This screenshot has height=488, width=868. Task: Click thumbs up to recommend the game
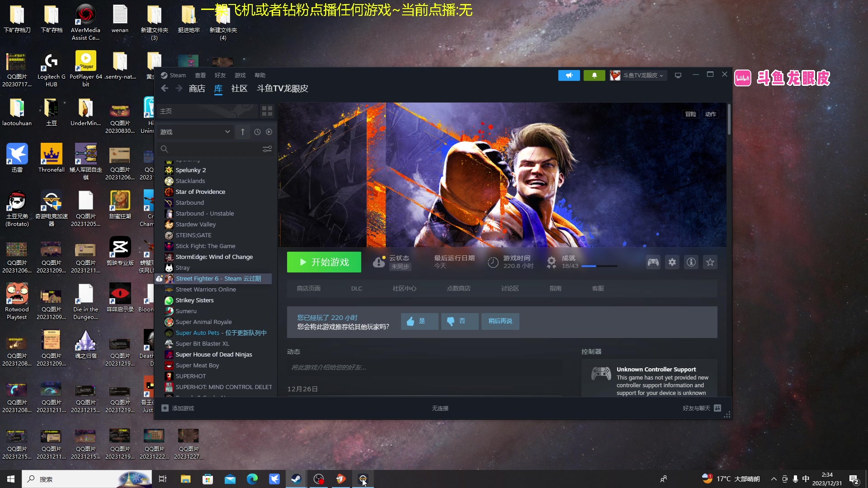(x=419, y=321)
